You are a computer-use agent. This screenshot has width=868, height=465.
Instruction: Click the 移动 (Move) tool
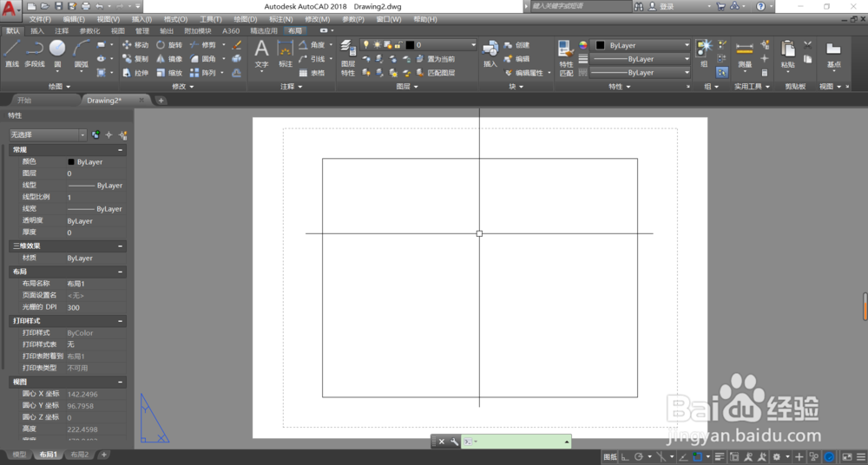[x=135, y=45]
